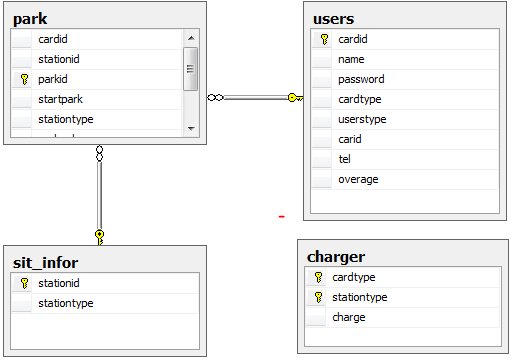Select the key endpoint at users table relationship
Screen dimensions: 513x362
point(296,98)
